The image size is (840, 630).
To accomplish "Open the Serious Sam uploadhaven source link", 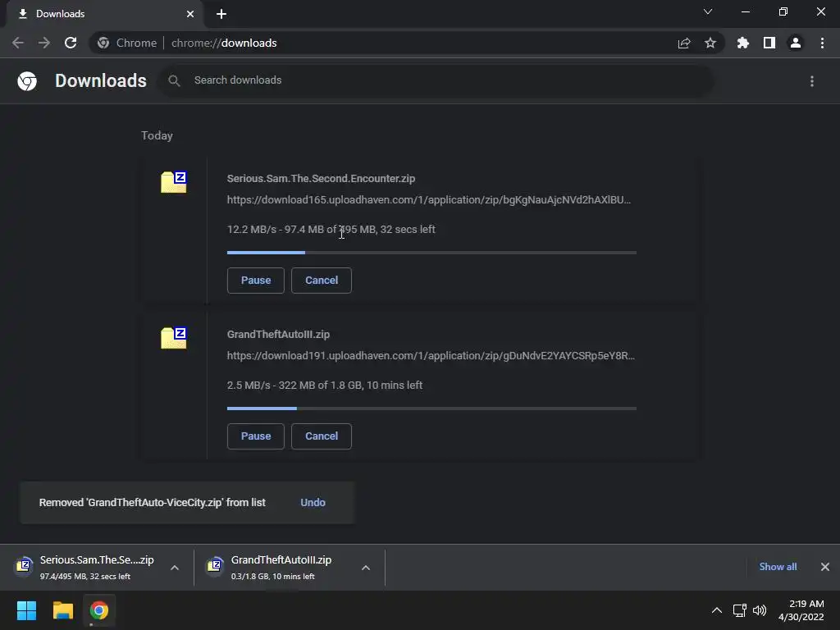I will pos(428,200).
